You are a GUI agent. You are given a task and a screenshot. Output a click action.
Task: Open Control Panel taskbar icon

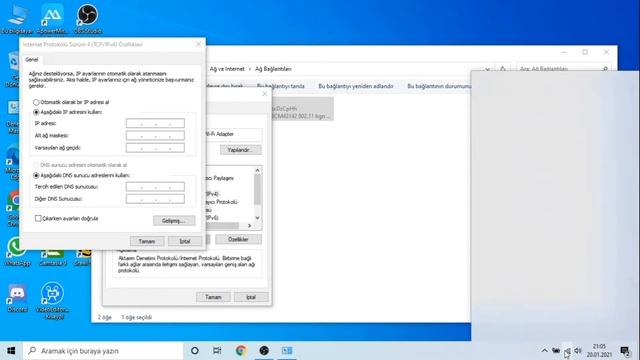[287, 351]
